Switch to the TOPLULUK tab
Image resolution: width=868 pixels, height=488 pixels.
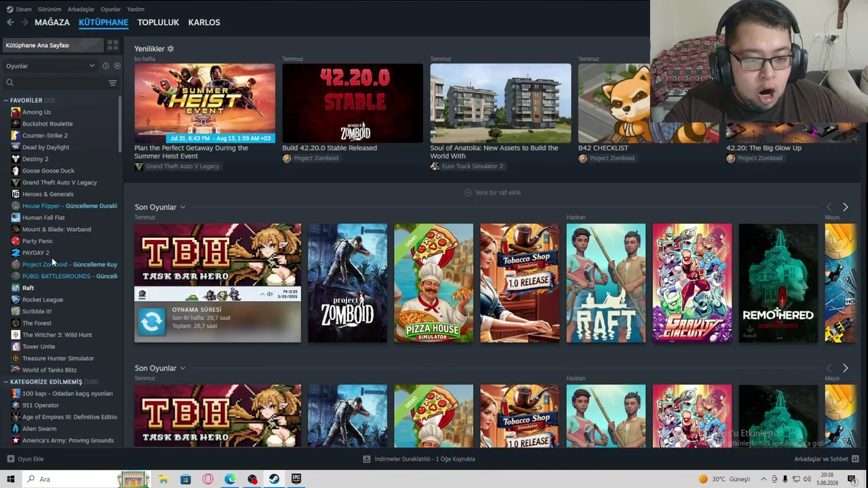158,22
